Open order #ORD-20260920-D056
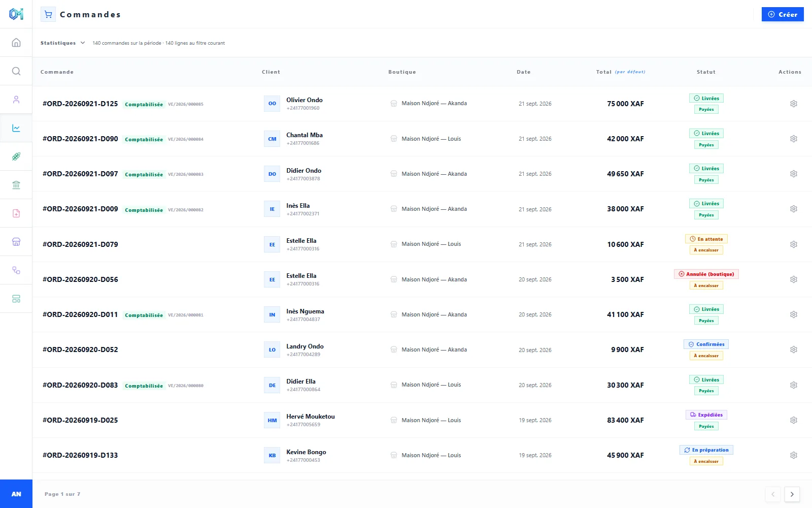The width and height of the screenshot is (812, 508). (80, 279)
